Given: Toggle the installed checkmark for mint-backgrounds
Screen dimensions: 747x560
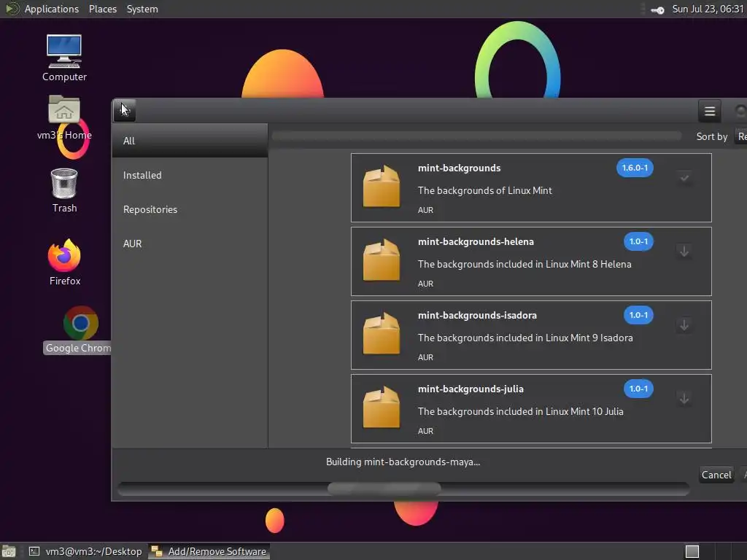Looking at the screenshot, I should coord(684,178).
